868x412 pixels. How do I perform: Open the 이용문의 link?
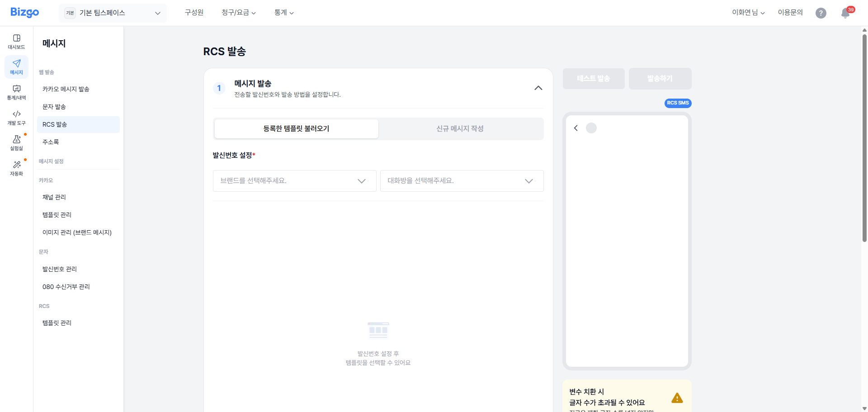[790, 12]
